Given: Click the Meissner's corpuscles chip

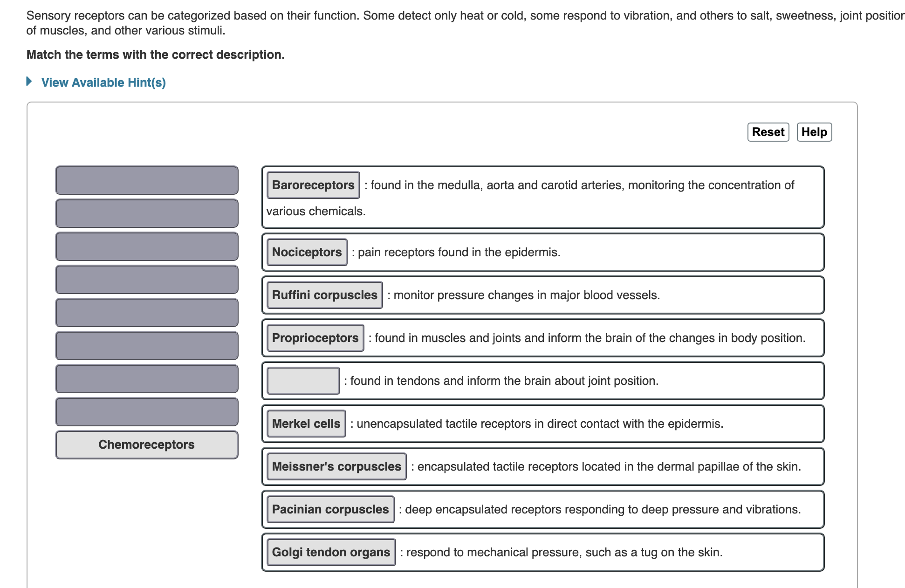Looking at the screenshot, I should pos(336,466).
